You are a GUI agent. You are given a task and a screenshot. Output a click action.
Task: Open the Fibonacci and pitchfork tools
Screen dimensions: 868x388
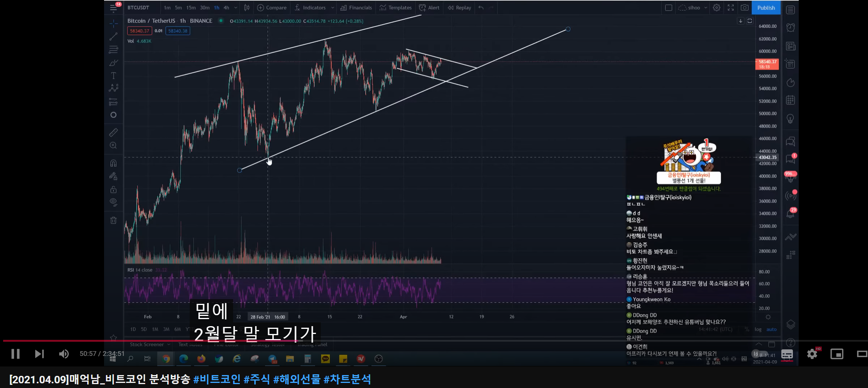(113, 50)
